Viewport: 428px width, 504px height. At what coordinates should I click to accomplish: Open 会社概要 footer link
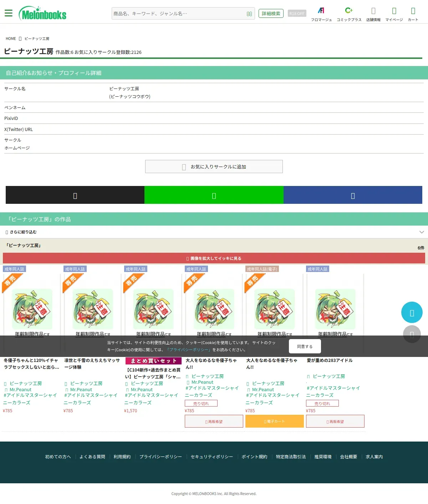pyautogui.click(x=348, y=457)
